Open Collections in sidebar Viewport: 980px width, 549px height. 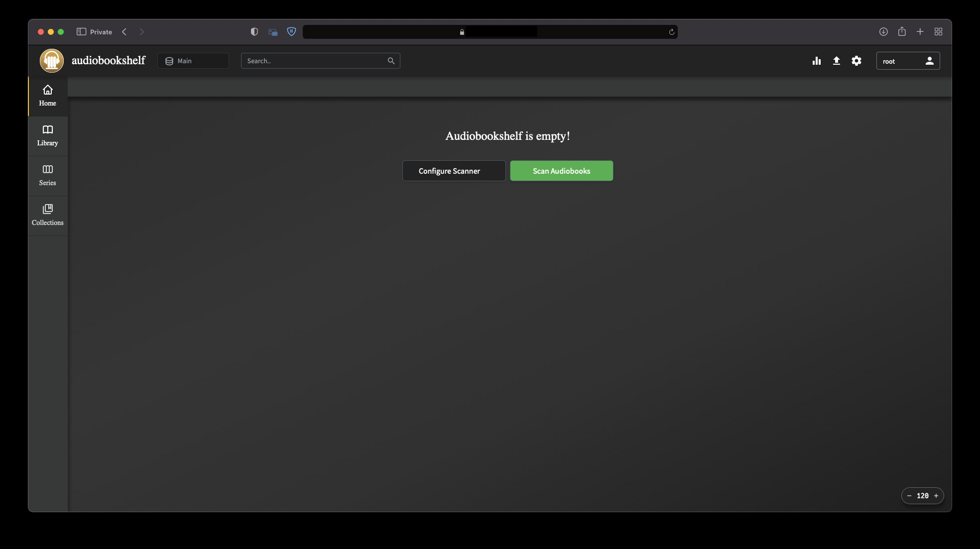click(x=48, y=216)
